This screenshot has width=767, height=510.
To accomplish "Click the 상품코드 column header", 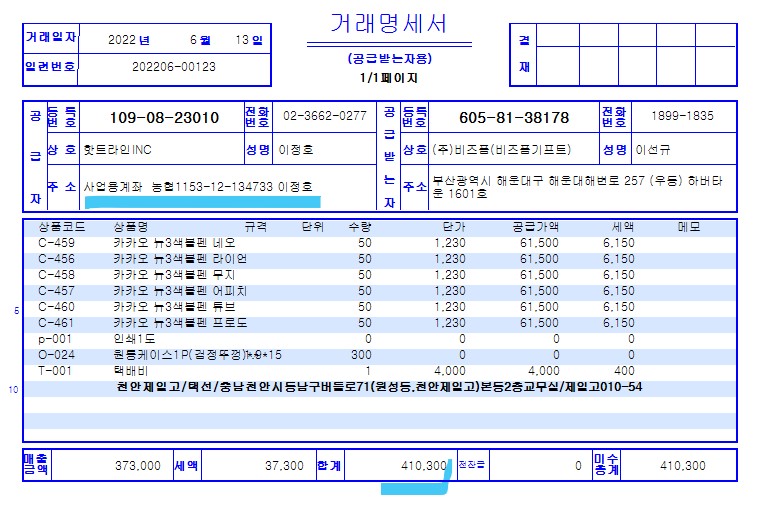I will pos(60,227).
